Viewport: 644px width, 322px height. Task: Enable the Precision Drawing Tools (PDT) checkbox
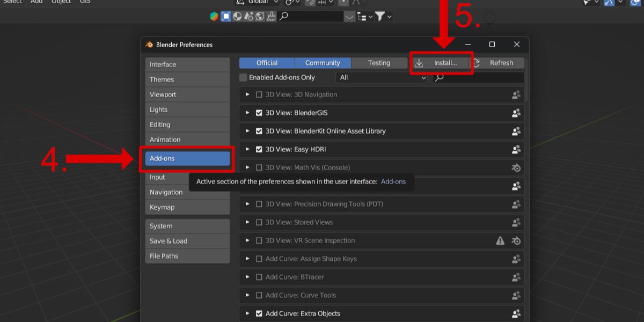[259, 204]
